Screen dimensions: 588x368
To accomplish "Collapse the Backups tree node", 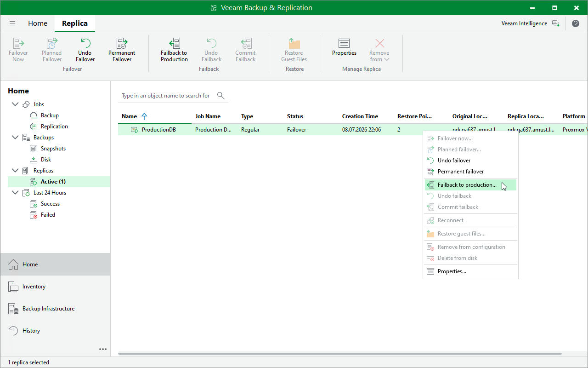I will pyautogui.click(x=15, y=138).
